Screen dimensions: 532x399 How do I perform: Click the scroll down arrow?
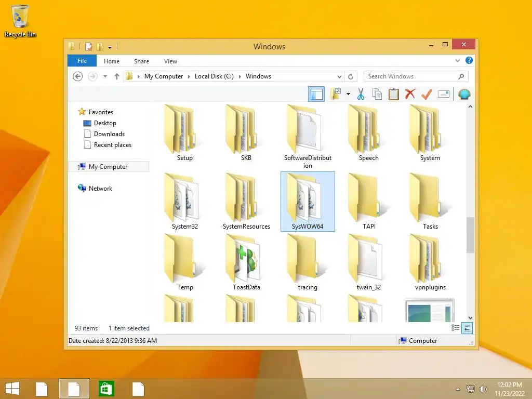coord(470,318)
